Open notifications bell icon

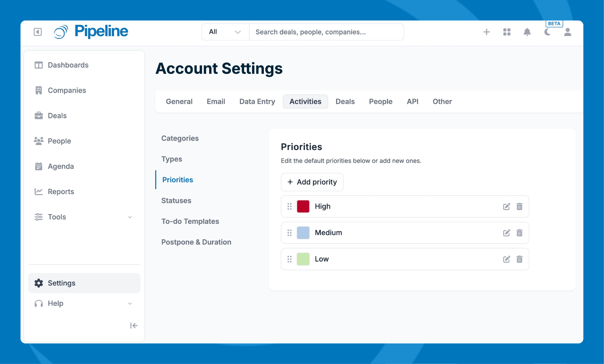click(x=527, y=32)
